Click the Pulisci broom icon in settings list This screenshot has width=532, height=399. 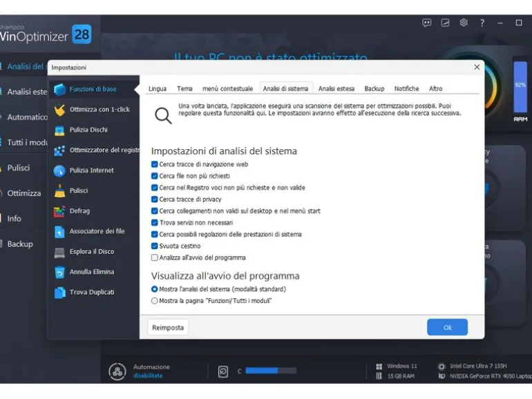[59, 191]
